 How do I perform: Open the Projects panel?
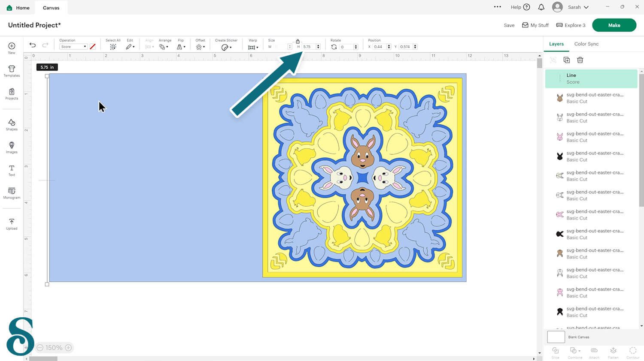(x=12, y=94)
